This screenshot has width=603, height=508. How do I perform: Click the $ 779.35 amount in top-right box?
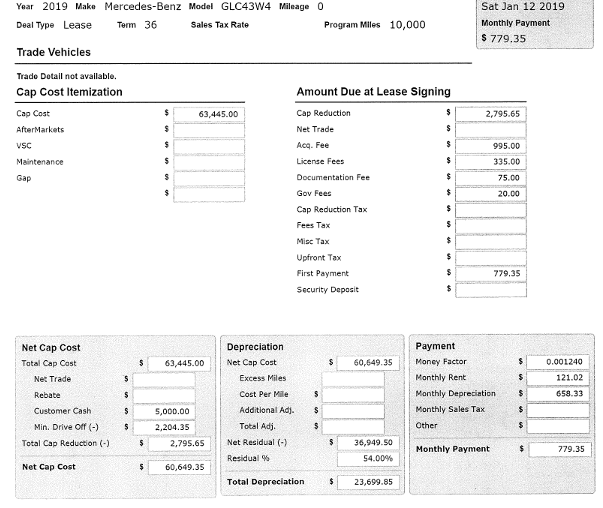pyautogui.click(x=503, y=38)
